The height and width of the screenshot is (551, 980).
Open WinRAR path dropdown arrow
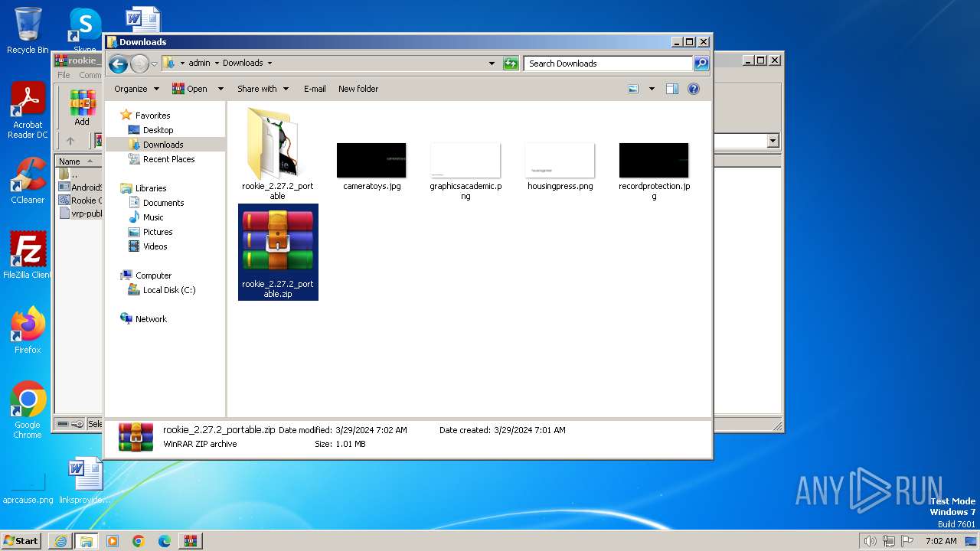click(x=773, y=141)
